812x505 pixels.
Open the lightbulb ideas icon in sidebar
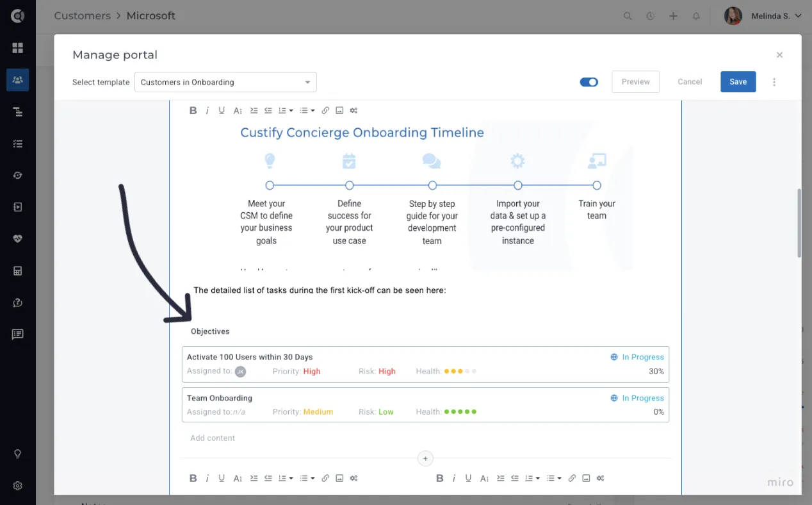pos(18,454)
